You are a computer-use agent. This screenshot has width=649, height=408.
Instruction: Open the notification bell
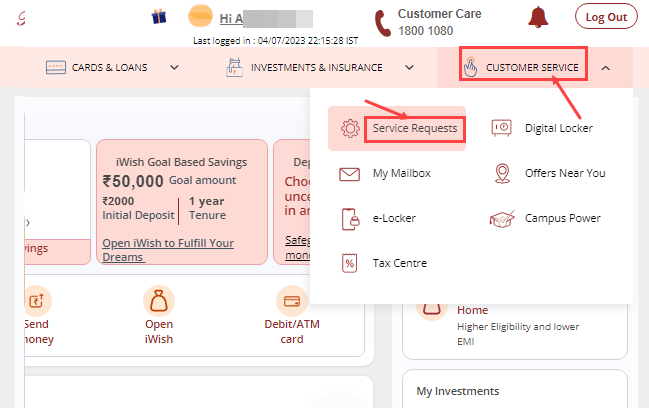click(538, 17)
